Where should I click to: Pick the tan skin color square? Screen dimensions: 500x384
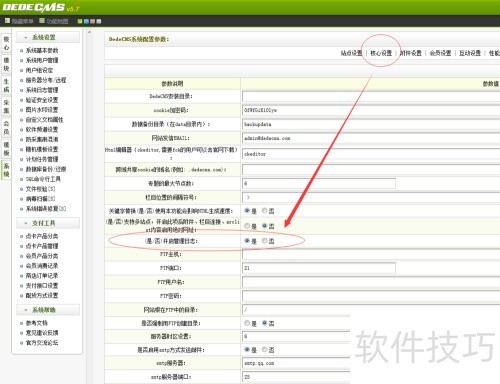[x=92, y=21]
